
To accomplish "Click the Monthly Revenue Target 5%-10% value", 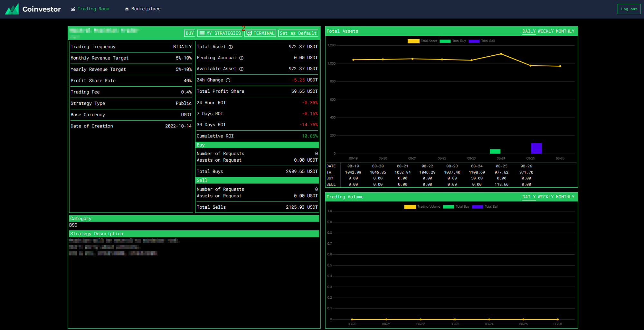I will 184,58.
